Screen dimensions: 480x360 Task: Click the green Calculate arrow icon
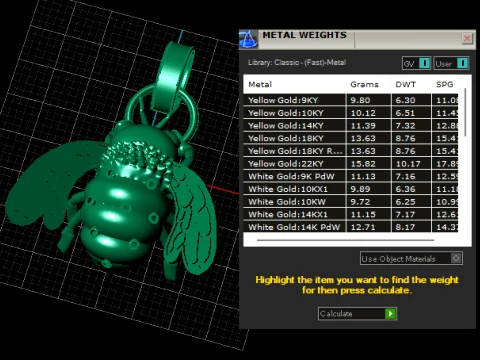pyautogui.click(x=390, y=314)
